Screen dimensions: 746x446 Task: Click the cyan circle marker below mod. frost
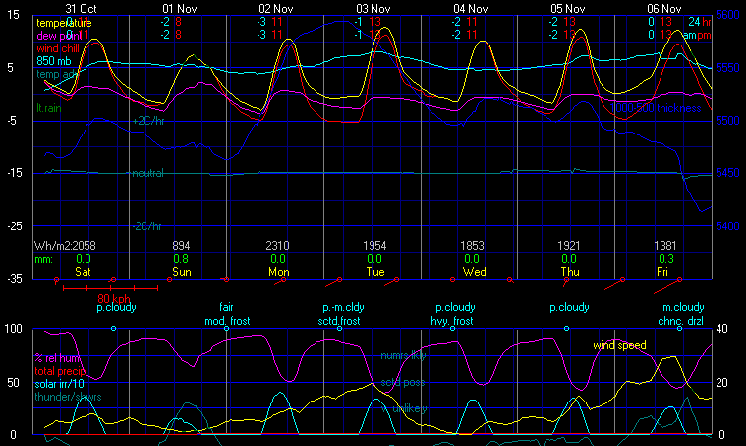point(226,329)
